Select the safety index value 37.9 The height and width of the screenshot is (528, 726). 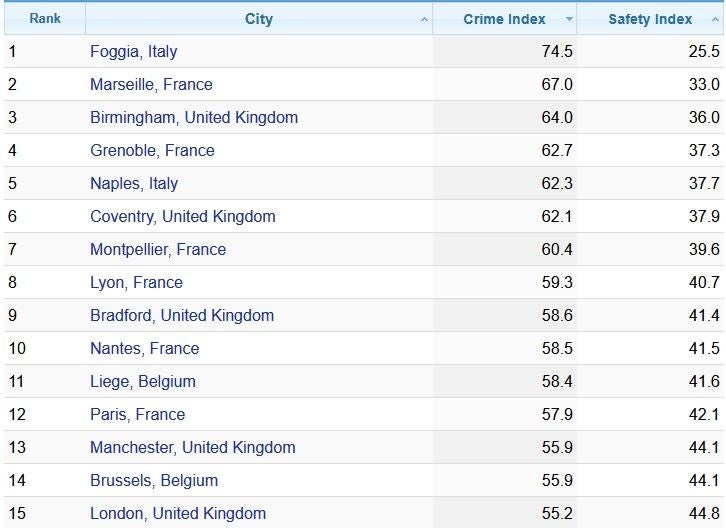pyautogui.click(x=704, y=217)
